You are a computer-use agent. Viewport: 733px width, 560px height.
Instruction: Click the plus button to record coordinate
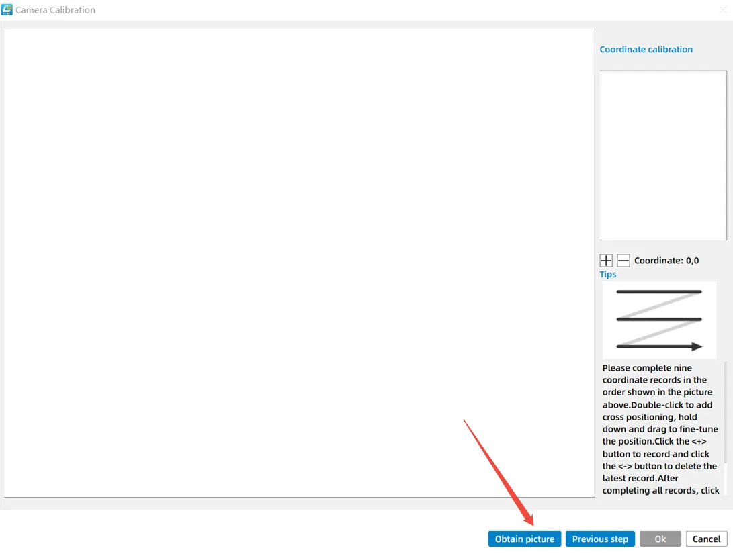coord(606,261)
